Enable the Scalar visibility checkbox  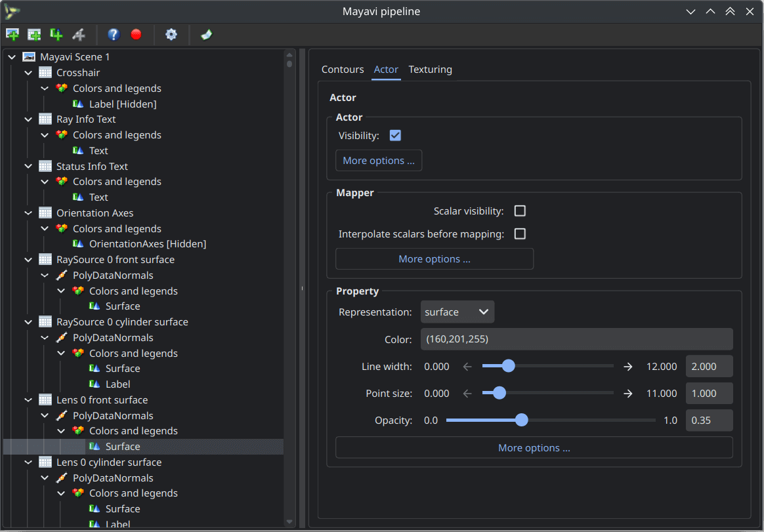pyautogui.click(x=520, y=211)
